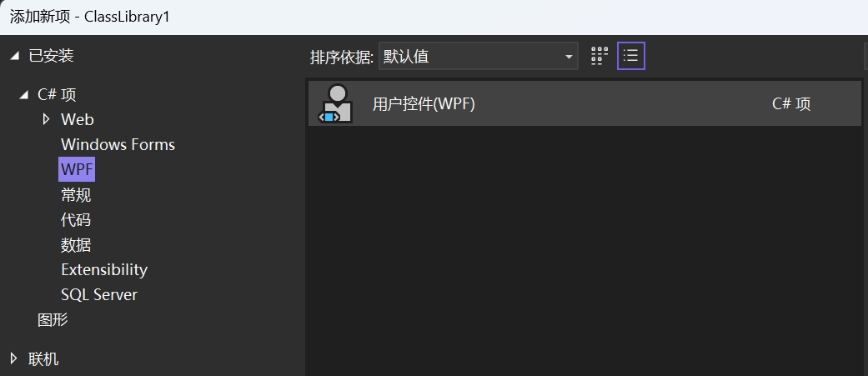
Task: Select the 图形 category
Action: pyautogui.click(x=53, y=319)
